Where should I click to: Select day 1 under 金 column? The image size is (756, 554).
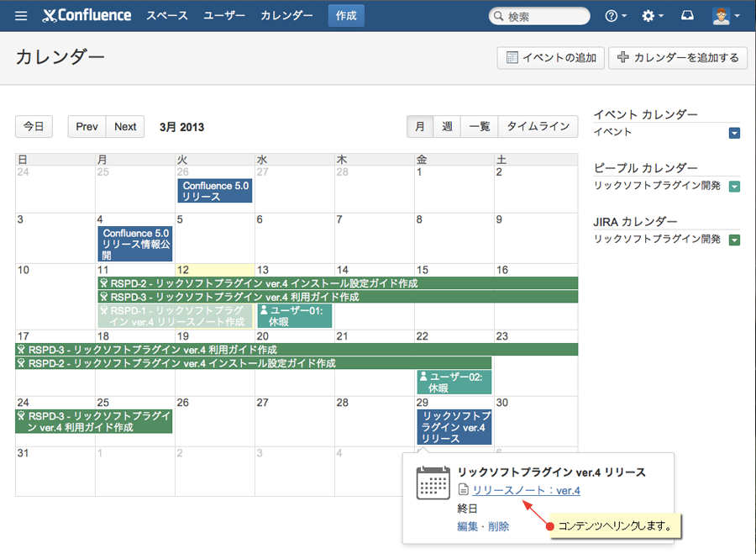pyautogui.click(x=454, y=189)
